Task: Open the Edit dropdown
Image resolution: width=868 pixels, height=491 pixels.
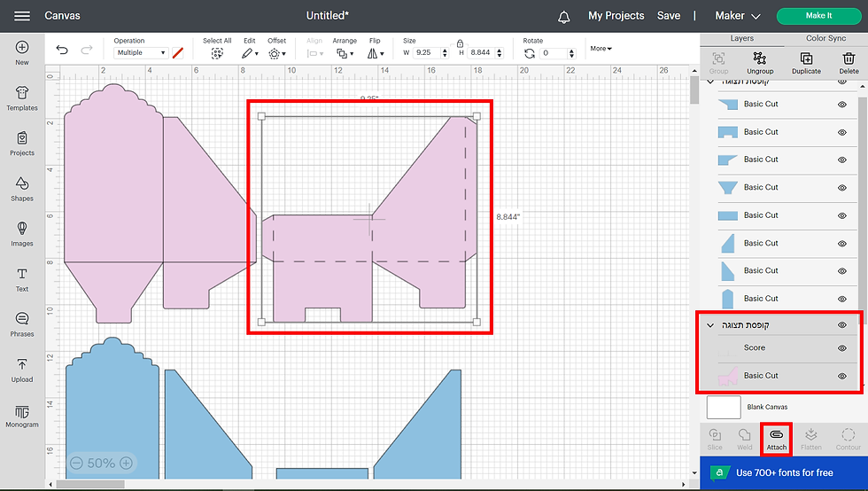Action: coord(250,53)
